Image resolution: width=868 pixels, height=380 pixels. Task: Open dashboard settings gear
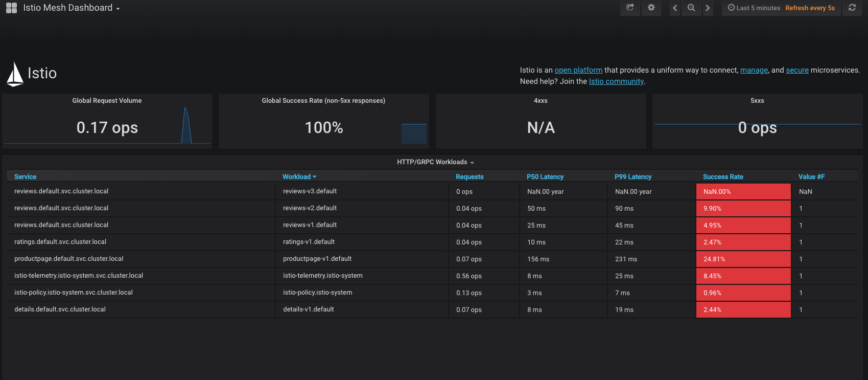(x=651, y=8)
